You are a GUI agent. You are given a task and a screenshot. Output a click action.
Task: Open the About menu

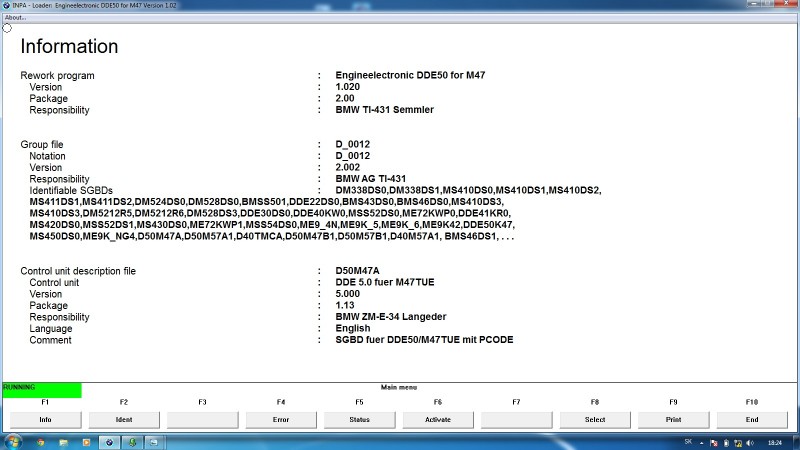(x=15, y=17)
